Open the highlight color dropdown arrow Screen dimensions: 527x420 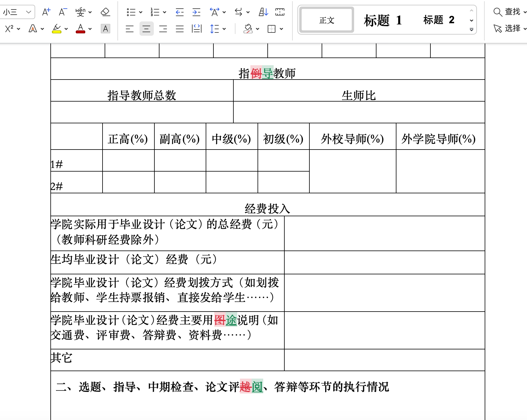[x=66, y=29]
